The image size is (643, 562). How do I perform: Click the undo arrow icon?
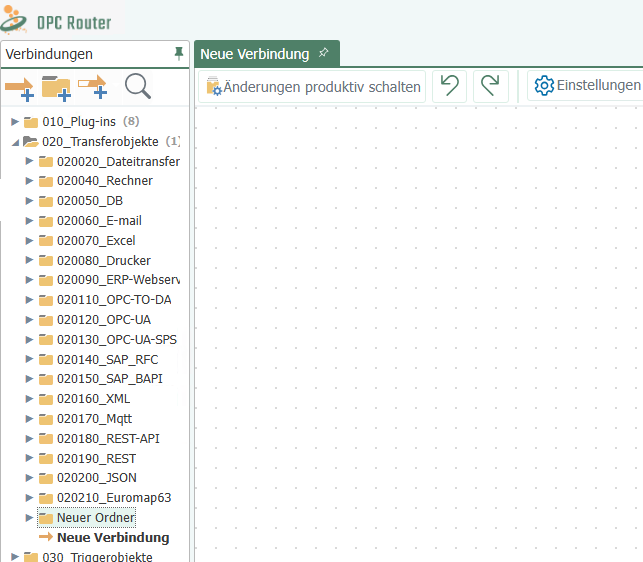click(x=450, y=86)
